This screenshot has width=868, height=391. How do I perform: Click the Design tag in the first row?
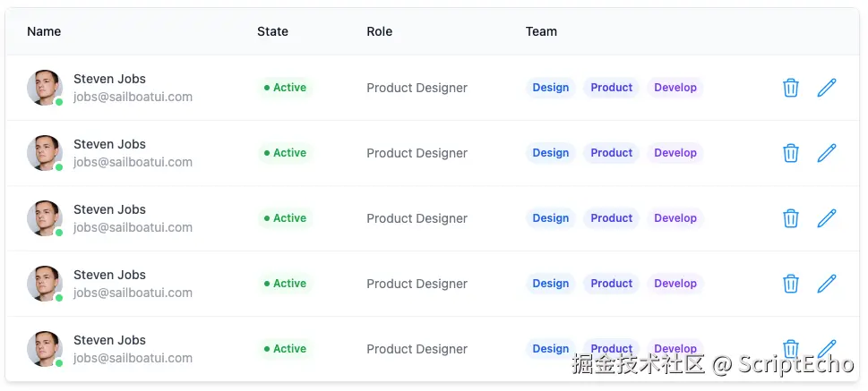tap(550, 88)
